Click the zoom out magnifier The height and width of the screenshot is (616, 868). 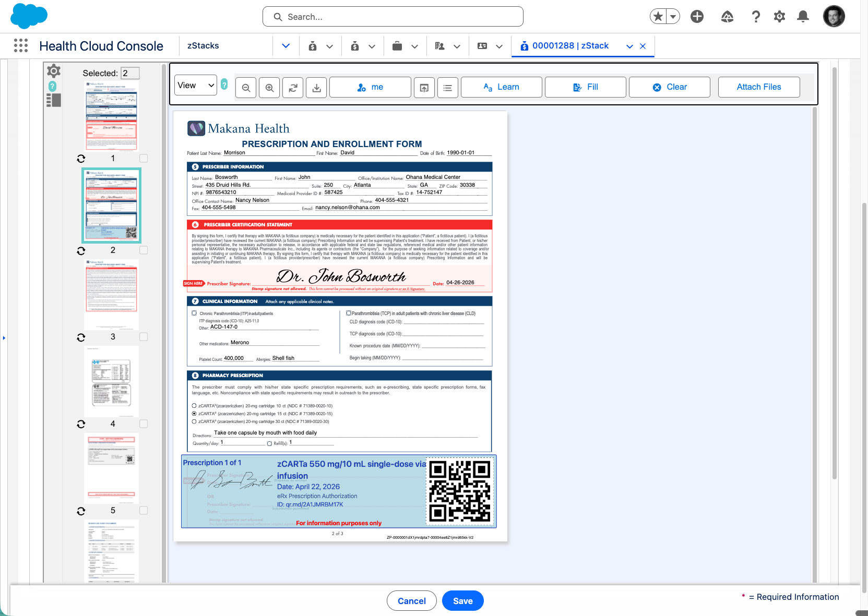pyautogui.click(x=246, y=88)
